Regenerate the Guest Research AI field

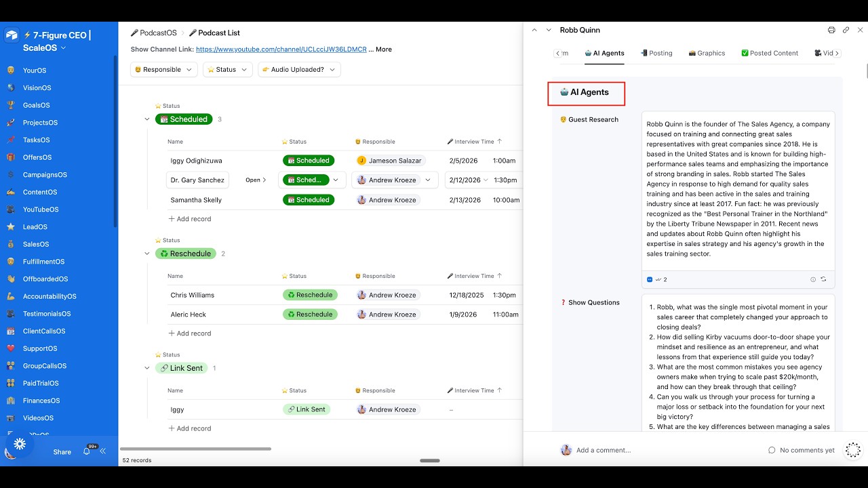coord(823,279)
